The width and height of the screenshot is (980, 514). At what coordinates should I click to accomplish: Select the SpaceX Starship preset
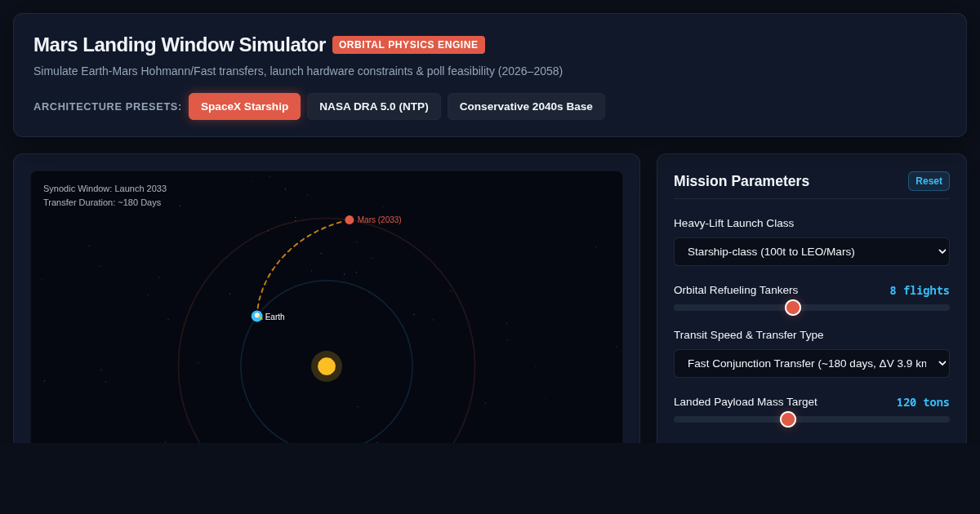coord(244,106)
